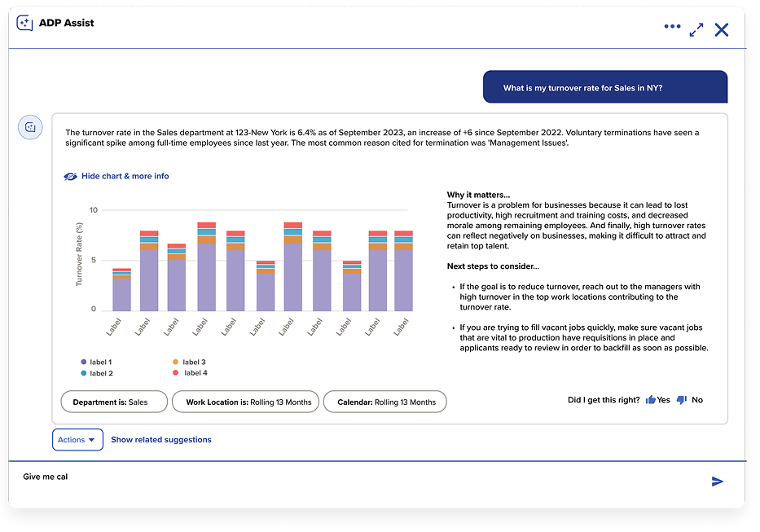Click the Department is: Sales filter chip

[114, 402]
